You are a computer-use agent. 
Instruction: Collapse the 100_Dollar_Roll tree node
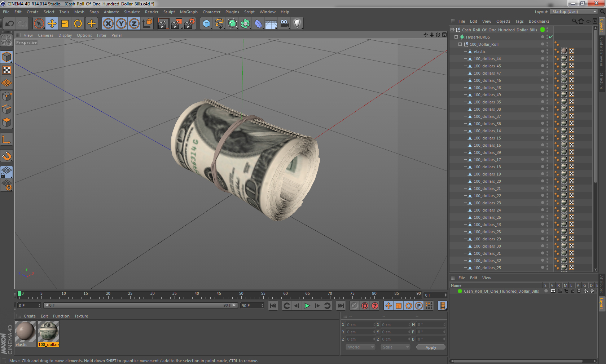click(x=460, y=44)
